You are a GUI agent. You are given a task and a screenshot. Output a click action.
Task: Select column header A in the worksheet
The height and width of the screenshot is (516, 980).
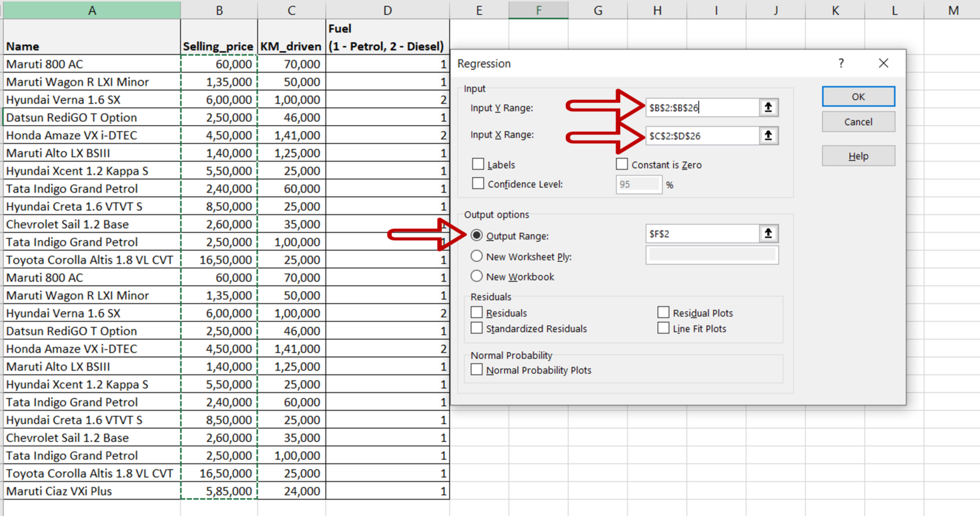pyautogui.click(x=92, y=10)
